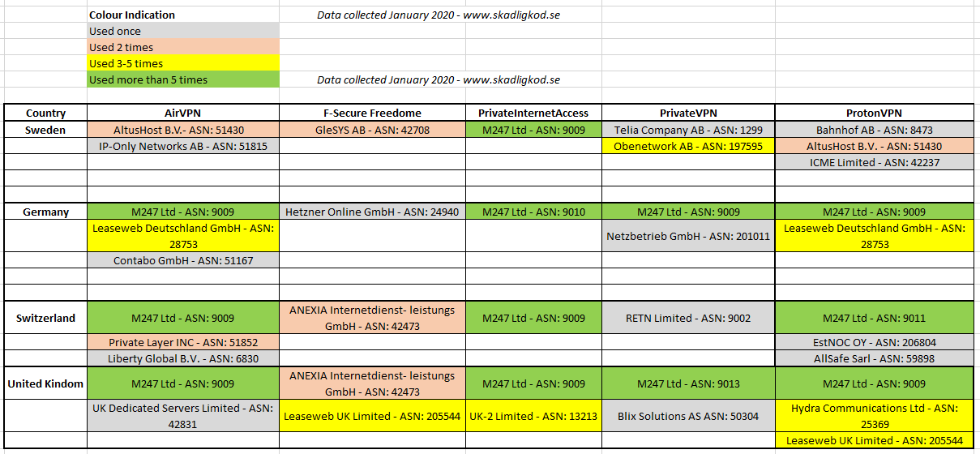The height and width of the screenshot is (454, 980).
Task: Click 'Hydra Communications Ltd - ASN: 25369'
Action: (x=874, y=416)
